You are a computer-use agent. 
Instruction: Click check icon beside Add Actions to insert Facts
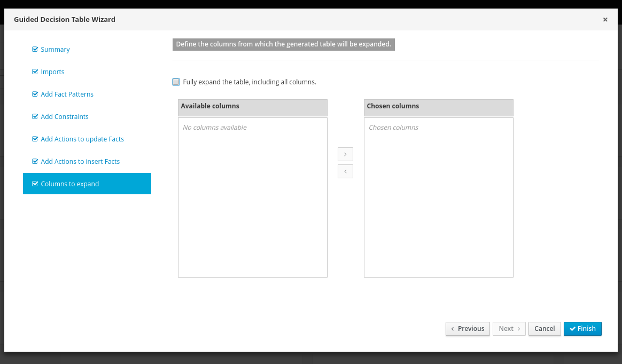click(x=35, y=162)
